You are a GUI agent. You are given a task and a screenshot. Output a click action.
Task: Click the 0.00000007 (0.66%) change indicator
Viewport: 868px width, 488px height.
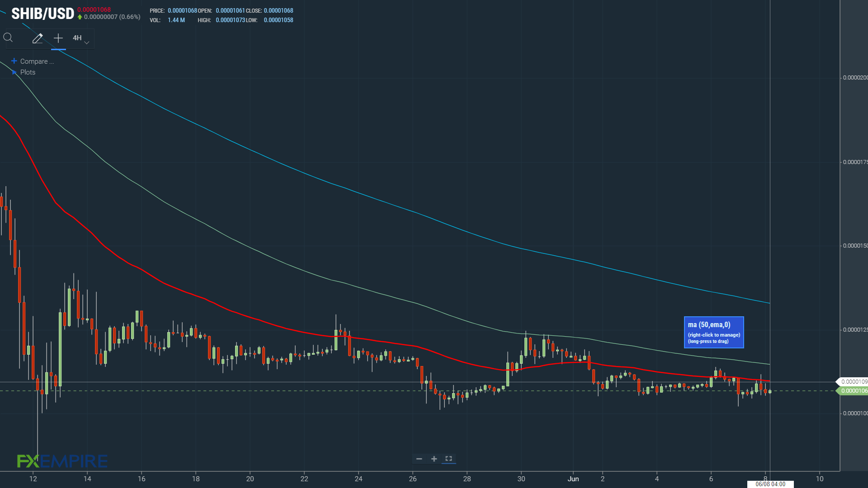[x=109, y=17]
